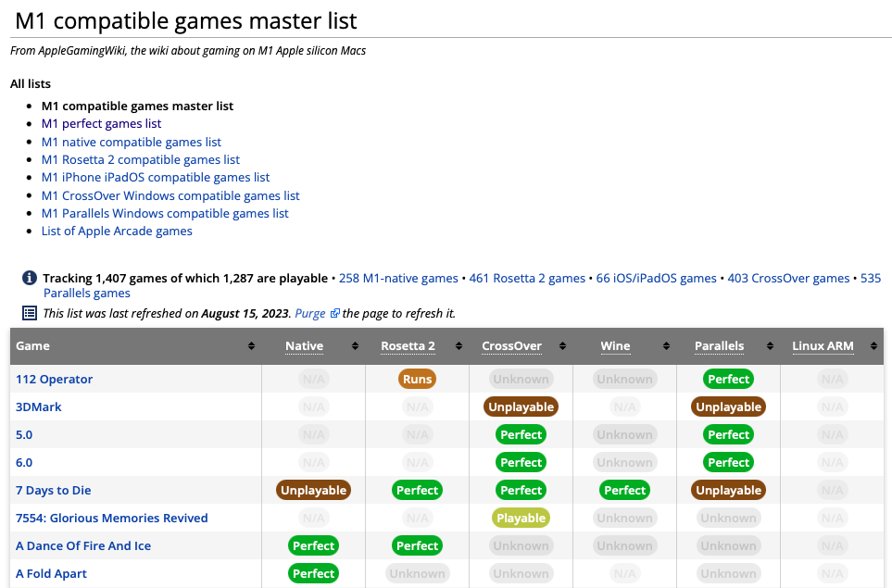Image resolution: width=892 pixels, height=588 pixels.
Task: Click Perfect Parallels badge in 6.0 row
Action: [x=728, y=463]
